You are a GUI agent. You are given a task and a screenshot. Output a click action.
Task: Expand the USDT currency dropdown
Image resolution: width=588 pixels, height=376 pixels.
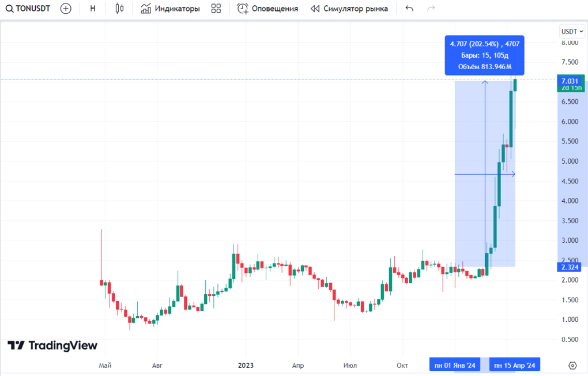(572, 31)
